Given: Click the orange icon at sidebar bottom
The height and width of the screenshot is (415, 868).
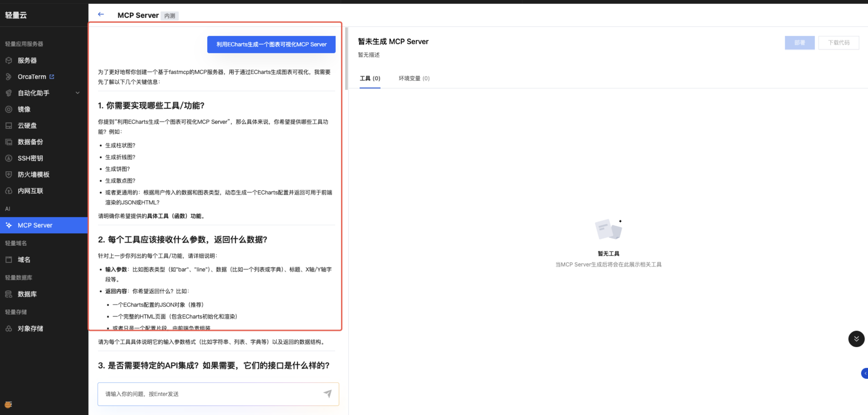Looking at the screenshot, I should [x=8, y=404].
